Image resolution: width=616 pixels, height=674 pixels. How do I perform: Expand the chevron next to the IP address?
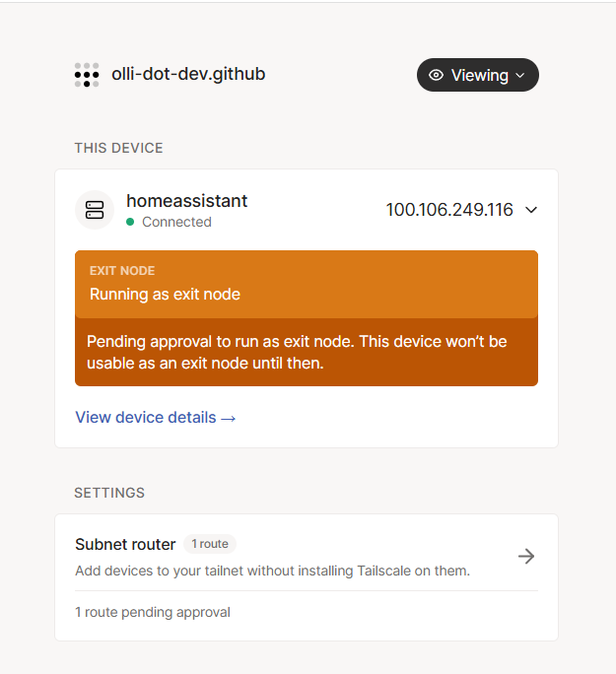(531, 210)
